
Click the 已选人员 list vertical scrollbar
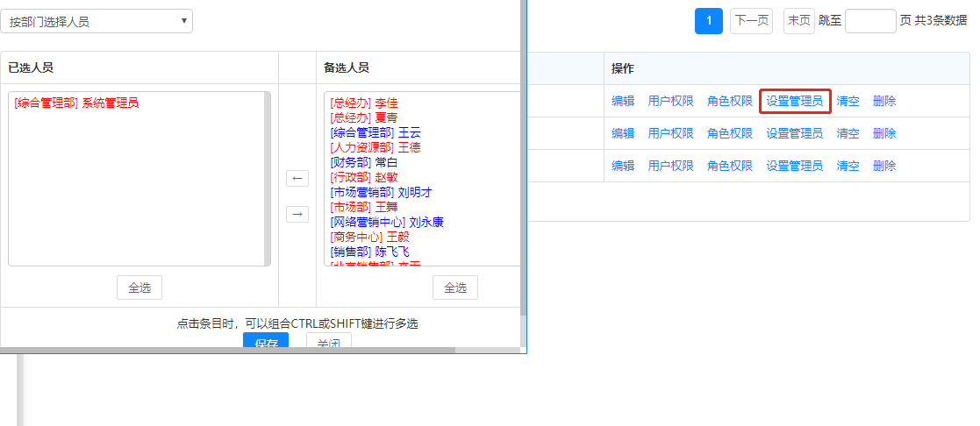pos(267,178)
